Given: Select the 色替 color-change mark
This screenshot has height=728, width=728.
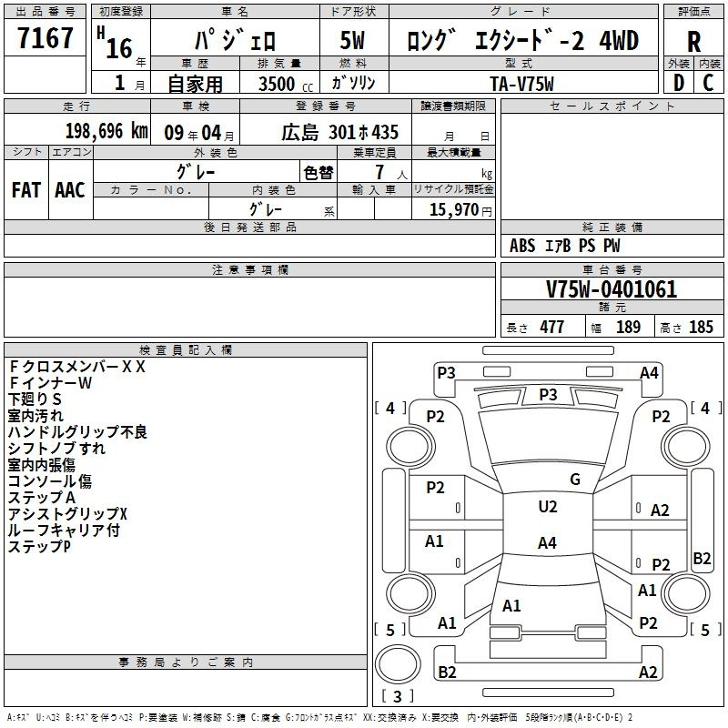Looking at the screenshot, I should click(318, 173).
